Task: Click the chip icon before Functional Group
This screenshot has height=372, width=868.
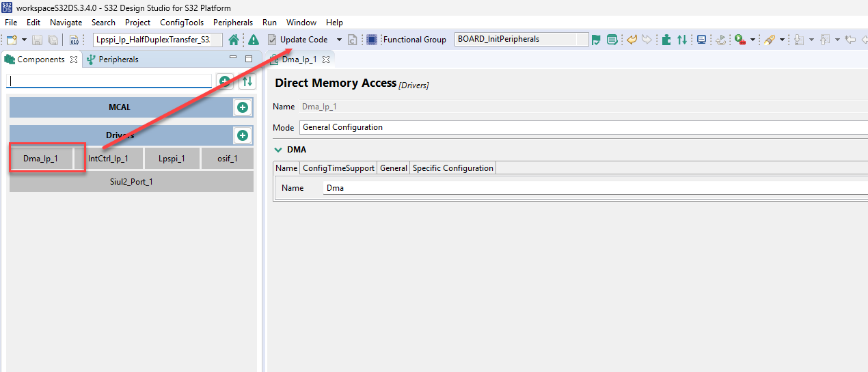Action: [372, 40]
